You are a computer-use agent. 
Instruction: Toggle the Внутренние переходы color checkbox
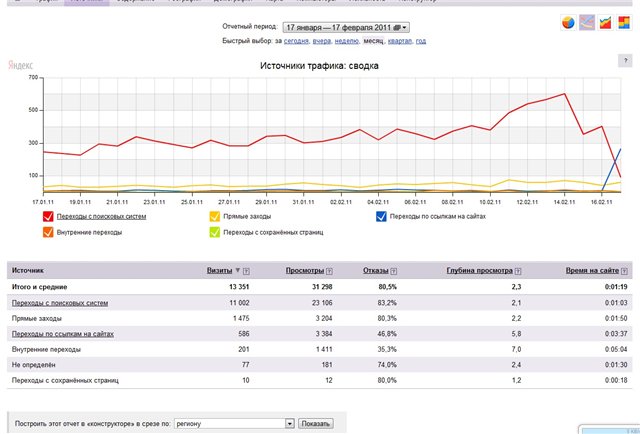pos(47,232)
